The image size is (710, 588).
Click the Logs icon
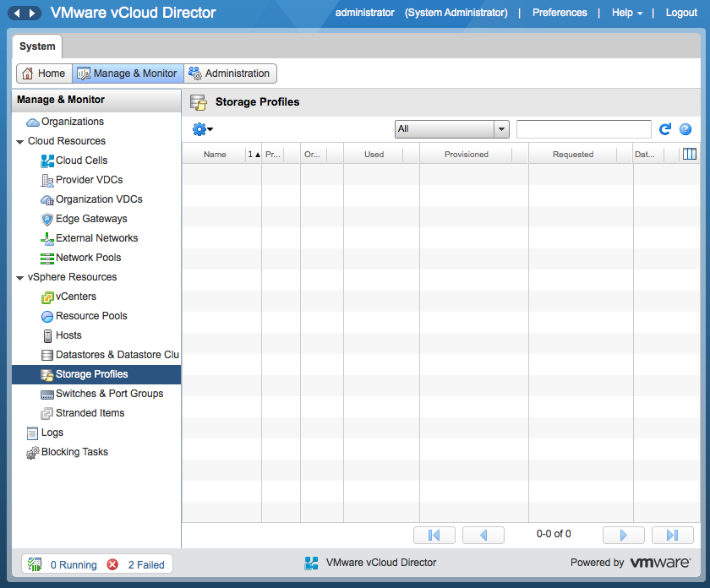pyautogui.click(x=33, y=433)
